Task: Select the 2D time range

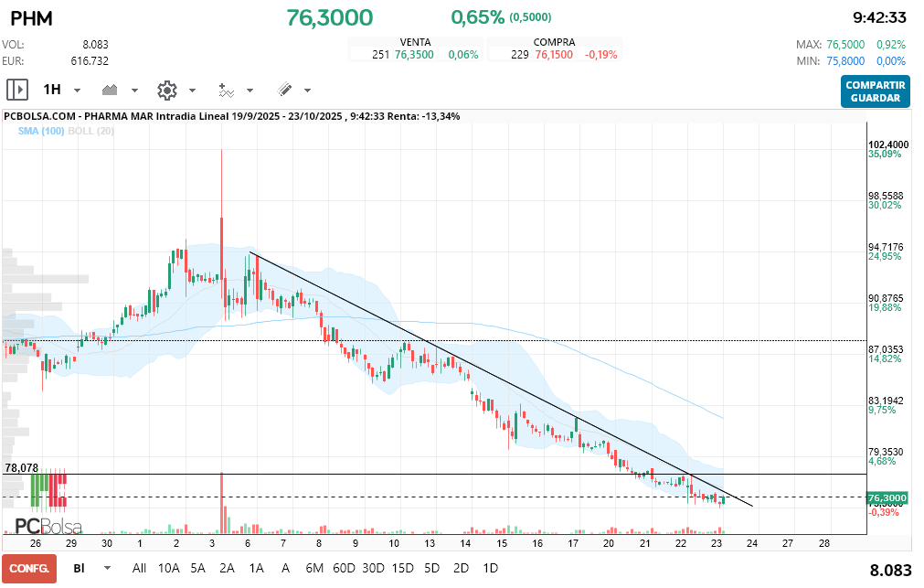Action: 461,569
